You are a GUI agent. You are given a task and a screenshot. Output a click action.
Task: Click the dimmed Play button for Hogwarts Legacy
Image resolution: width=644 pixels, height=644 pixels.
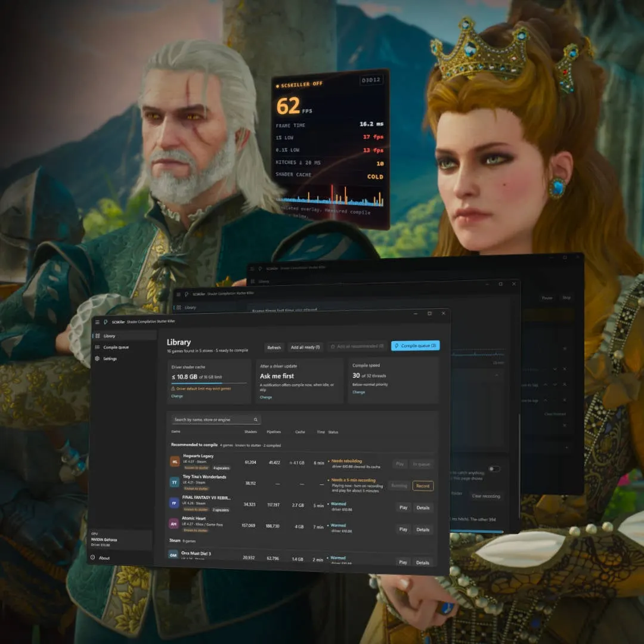point(400,464)
